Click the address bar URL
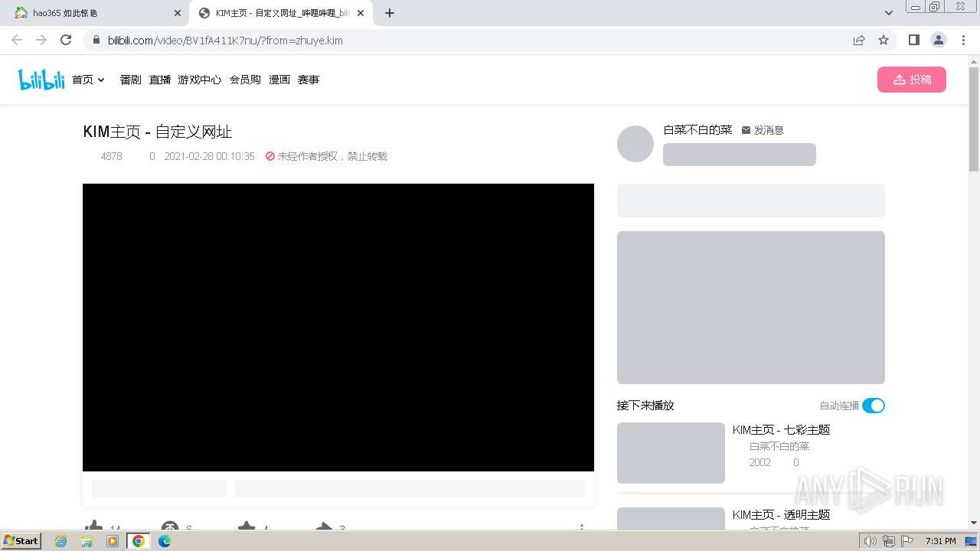This screenshot has height=551, width=980. (x=225, y=41)
